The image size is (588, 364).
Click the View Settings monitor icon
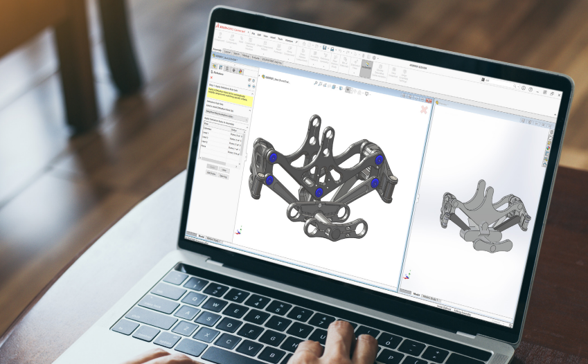click(x=367, y=93)
